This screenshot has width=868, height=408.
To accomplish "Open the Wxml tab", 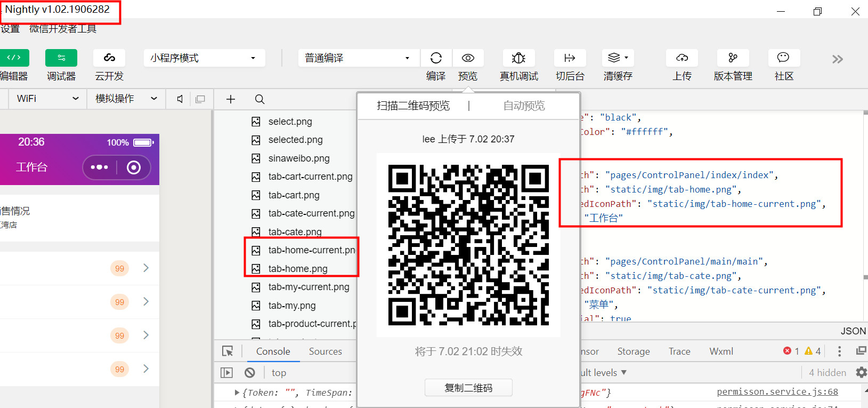I will [x=721, y=351].
